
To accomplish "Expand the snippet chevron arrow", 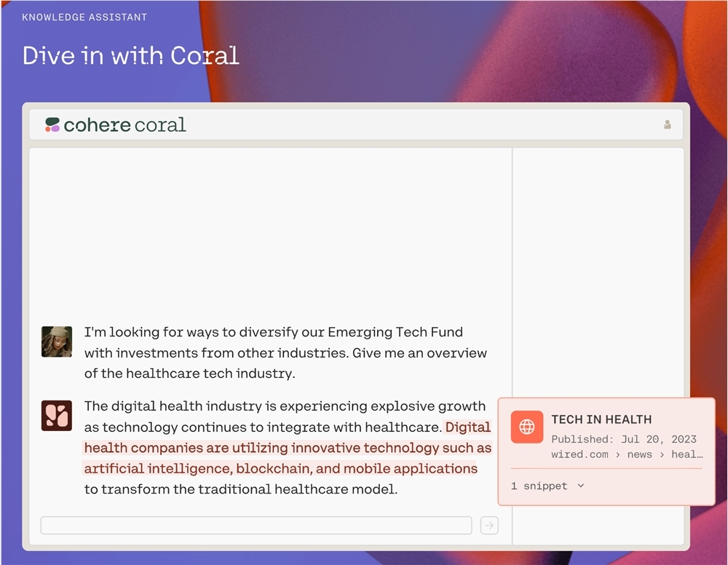I will pos(581,486).
